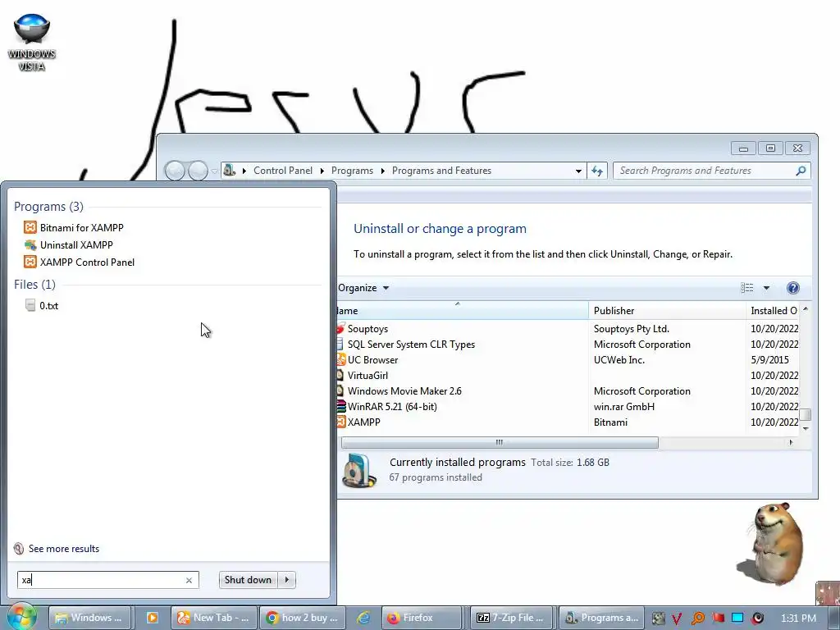840x630 pixels.
Task: Click the blue monitor tray icon
Action: pos(737,619)
